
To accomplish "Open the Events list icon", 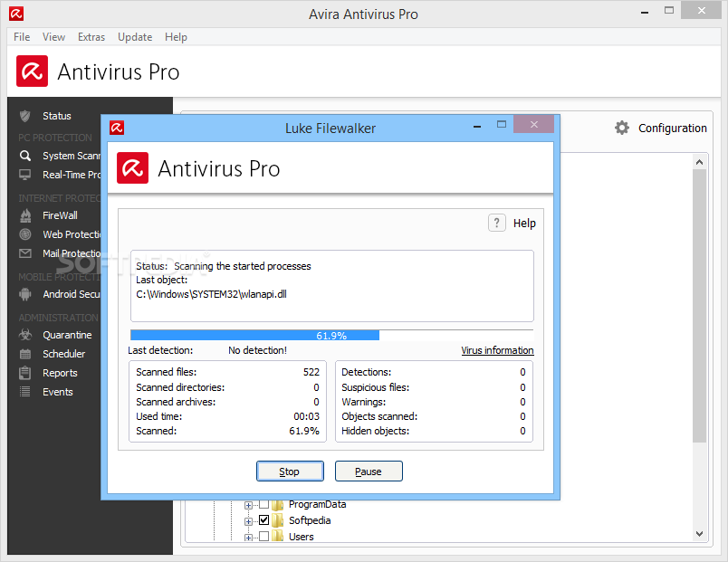I will coord(25,392).
